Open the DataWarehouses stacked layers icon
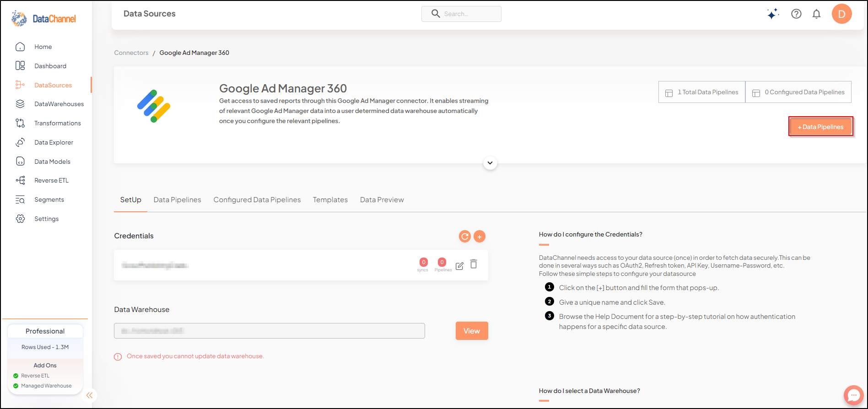Viewport: 868px width, 409px height. [20, 104]
